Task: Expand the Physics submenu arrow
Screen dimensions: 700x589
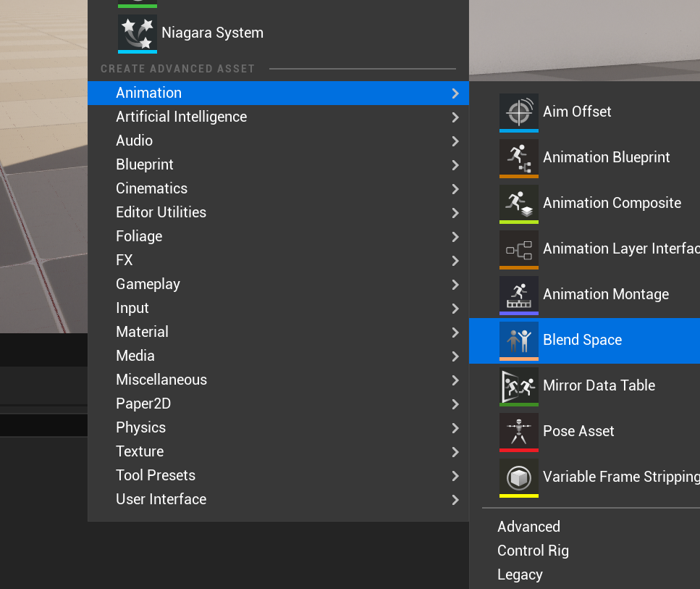Action: coord(455,428)
